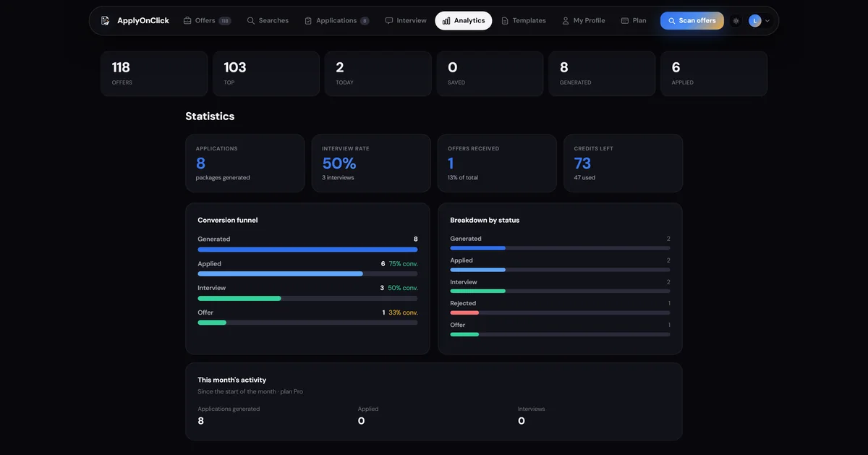Click the OFFERS RECEIVED label

tap(474, 148)
